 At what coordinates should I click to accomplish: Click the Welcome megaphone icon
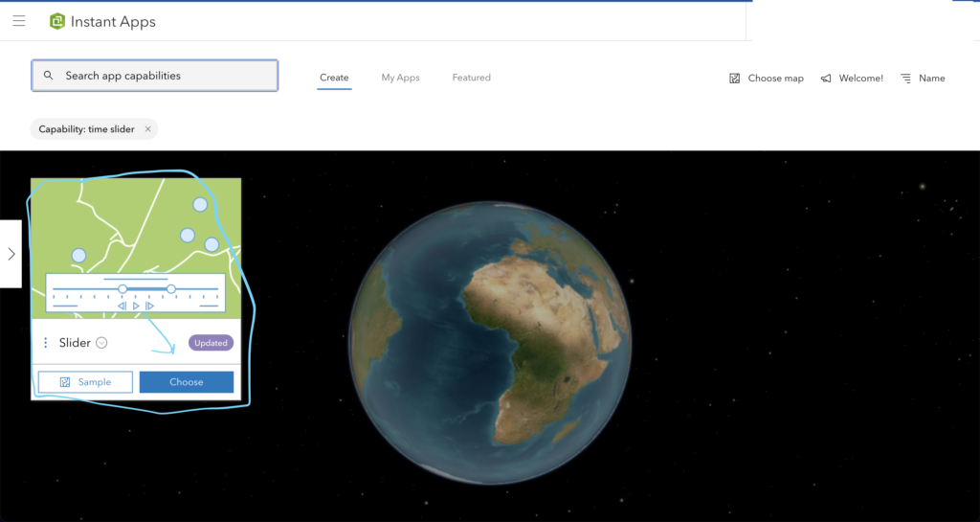826,79
